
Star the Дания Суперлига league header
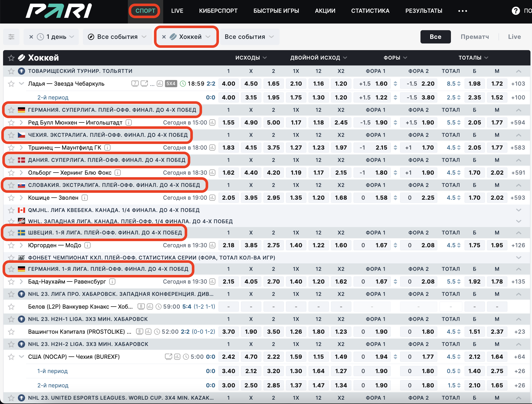point(11,160)
